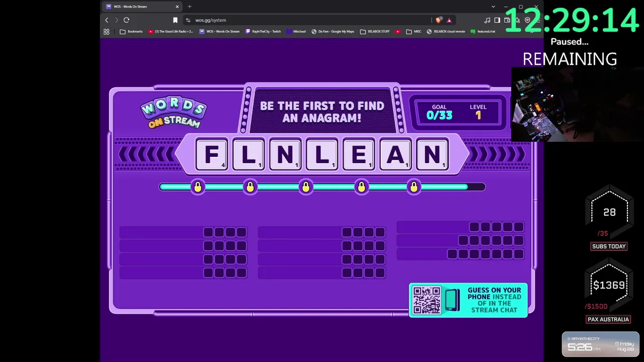Screen dimensions: 644x362
Task: Reload the wos.gg page
Action: [x=126, y=20]
